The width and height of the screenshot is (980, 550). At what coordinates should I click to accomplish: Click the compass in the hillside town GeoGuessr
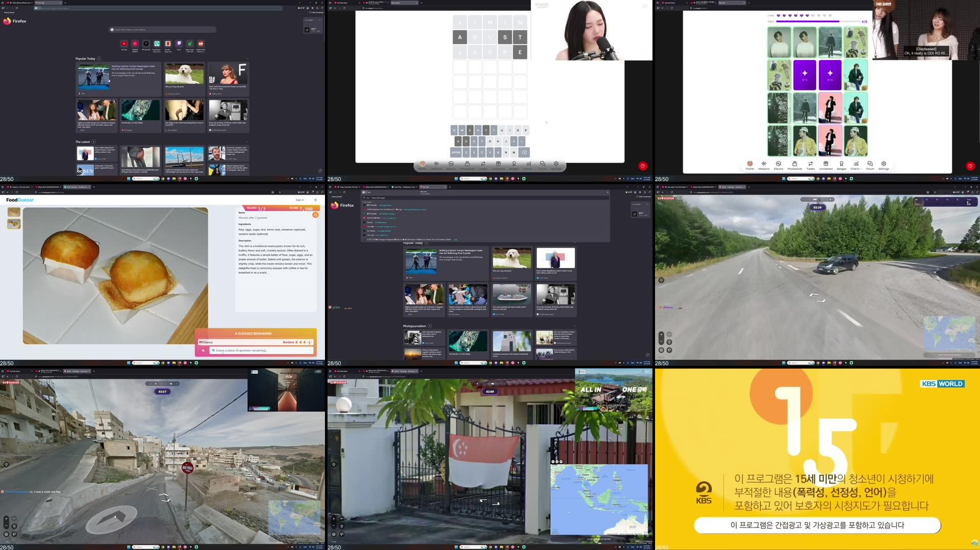pyautogui.click(x=6, y=465)
